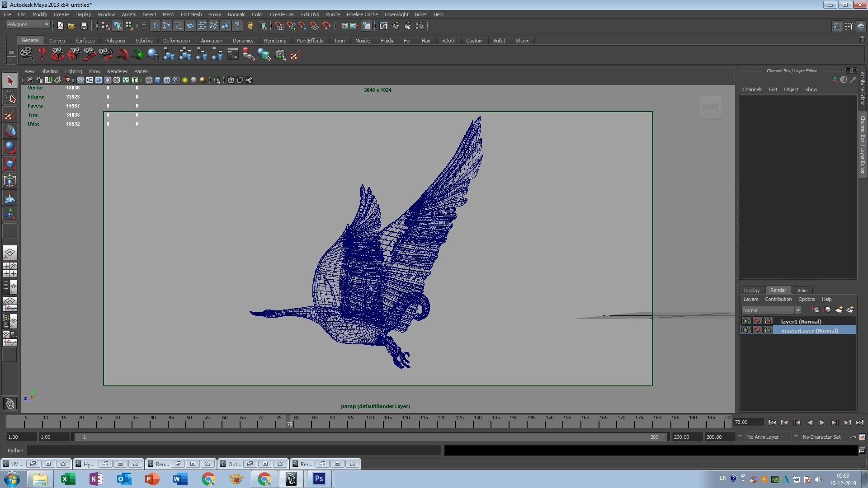The width and height of the screenshot is (868, 488).
Task: Click the current frame field showing 78.00
Action: coord(748,422)
